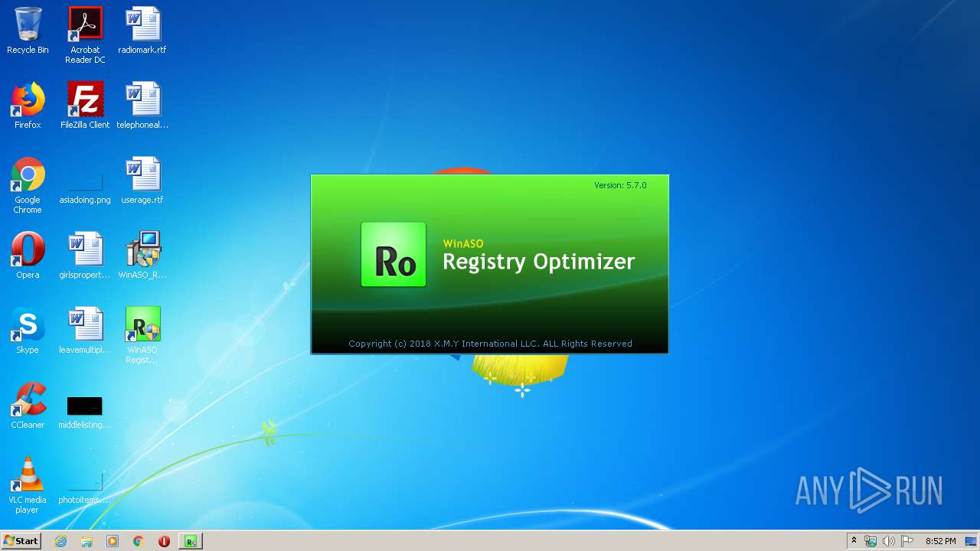Open Opera from the taskbar
The width and height of the screenshot is (980, 551).
click(x=164, y=541)
